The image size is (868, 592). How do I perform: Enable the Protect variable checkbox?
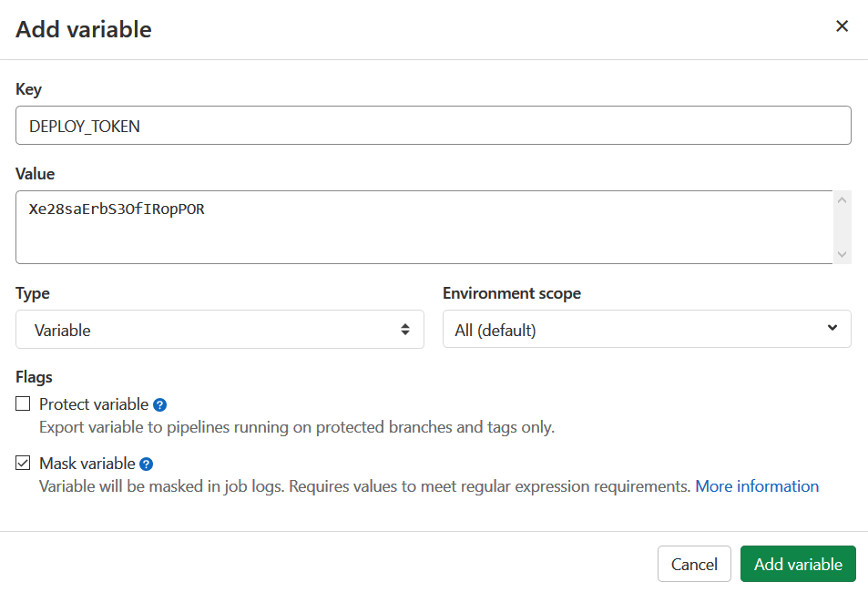point(22,403)
